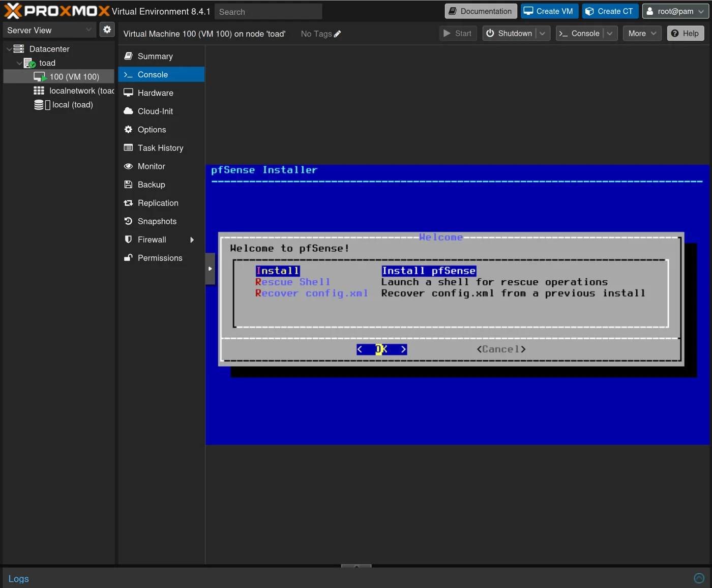712x588 pixels.
Task: Click the Help button
Action: [685, 33]
